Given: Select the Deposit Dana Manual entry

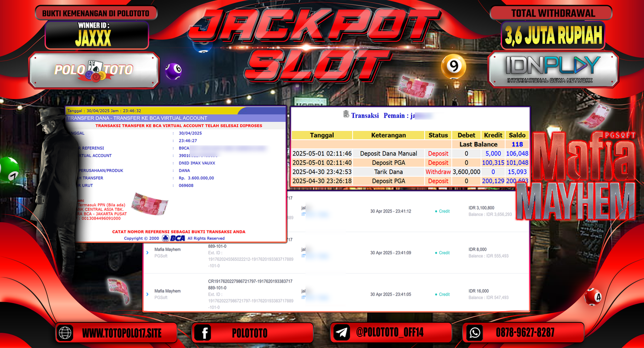Looking at the screenshot, I should (388, 154).
